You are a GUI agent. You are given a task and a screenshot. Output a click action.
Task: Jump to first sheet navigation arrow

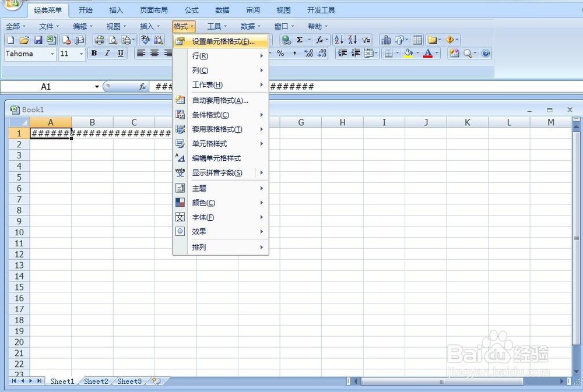click(x=14, y=381)
